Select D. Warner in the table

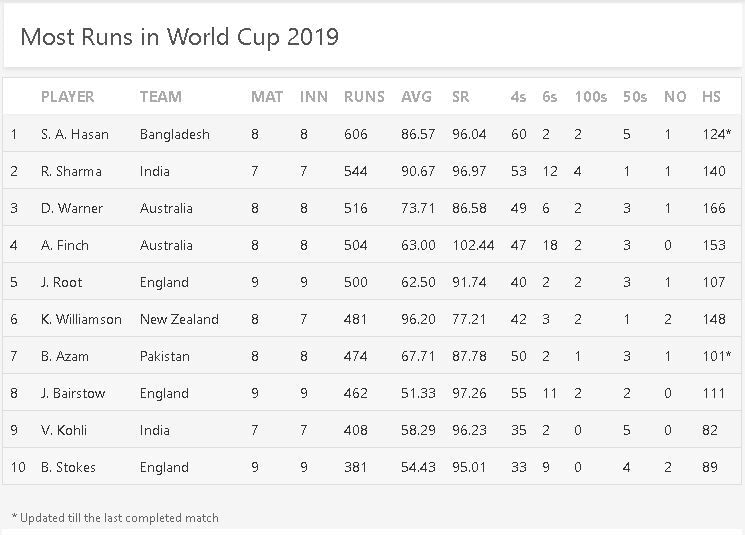(x=72, y=208)
